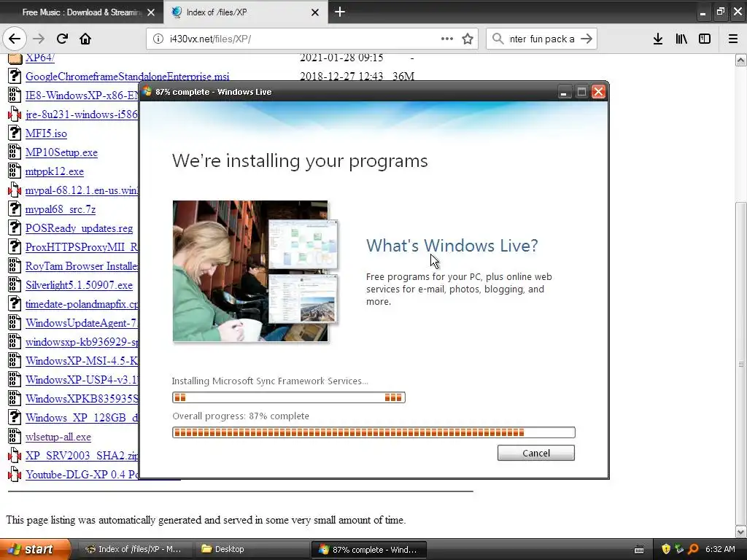This screenshot has width=747, height=560.
Task: Click the browser forward arrow
Action: coord(39,39)
